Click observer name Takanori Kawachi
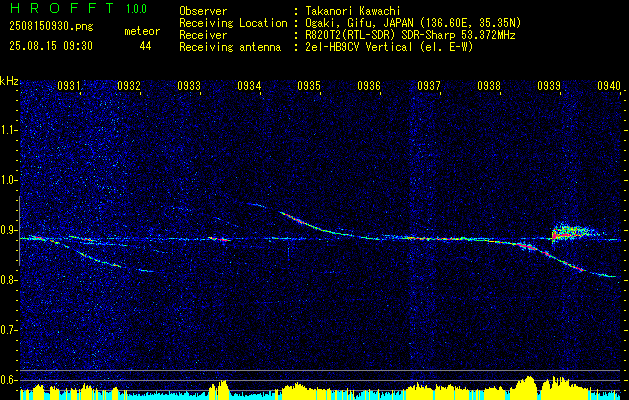 tap(353, 11)
